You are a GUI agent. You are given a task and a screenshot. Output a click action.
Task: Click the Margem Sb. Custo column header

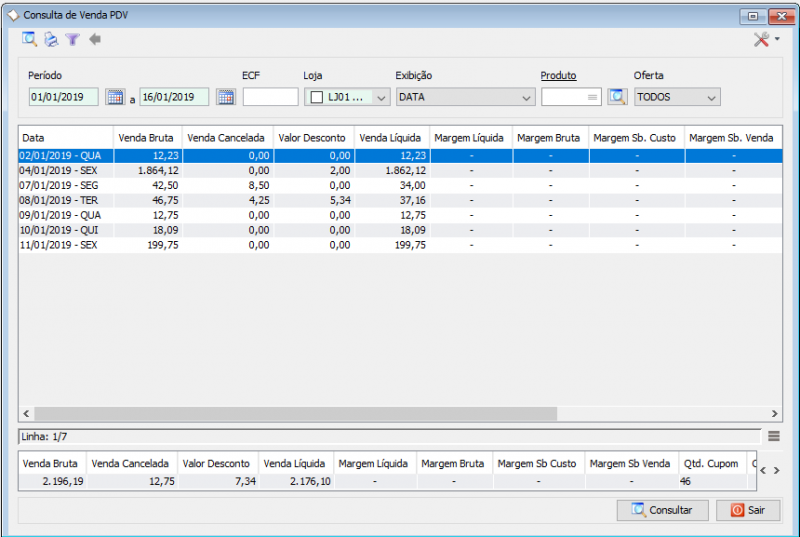coord(636,138)
